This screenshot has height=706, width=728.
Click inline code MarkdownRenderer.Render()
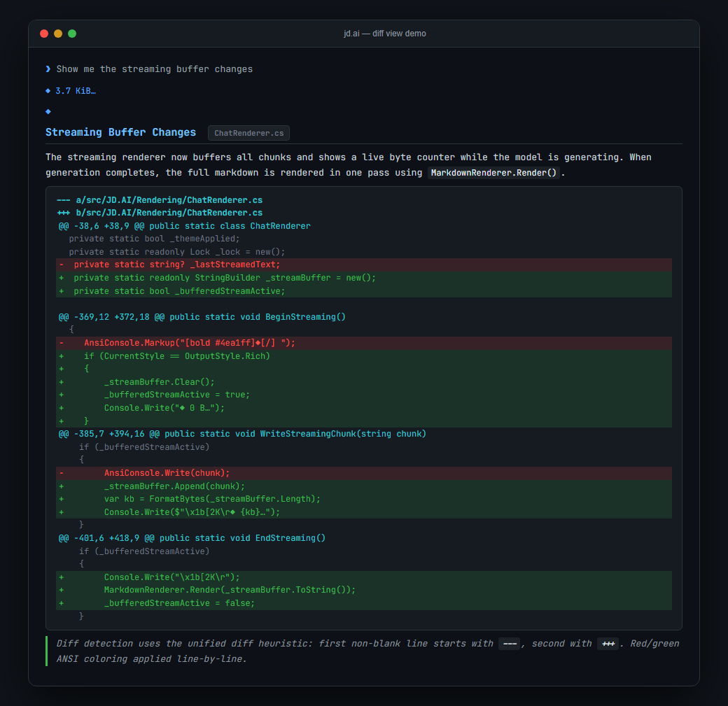tap(493, 173)
